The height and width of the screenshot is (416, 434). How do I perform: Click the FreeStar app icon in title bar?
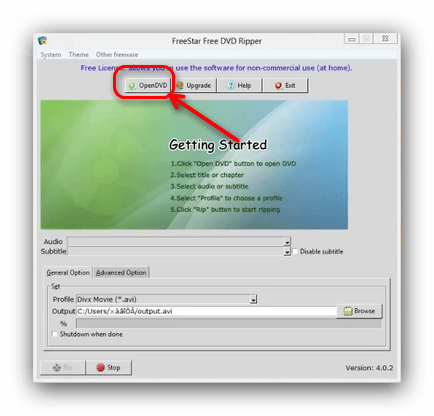click(x=42, y=41)
